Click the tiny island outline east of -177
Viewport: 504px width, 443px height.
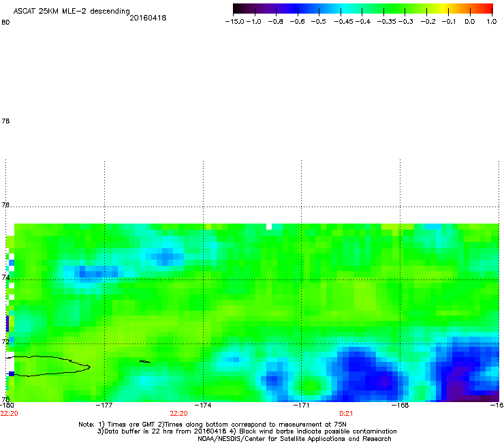pyautogui.click(x=145, y=362)
